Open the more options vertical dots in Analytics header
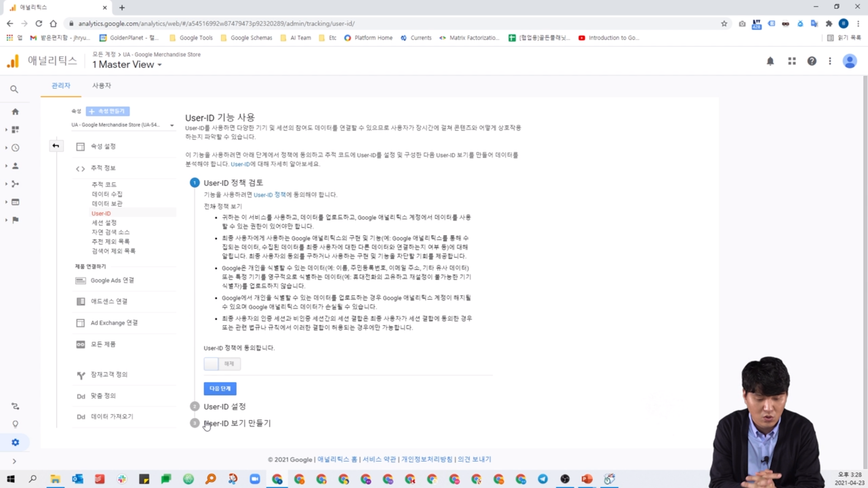 830,61
